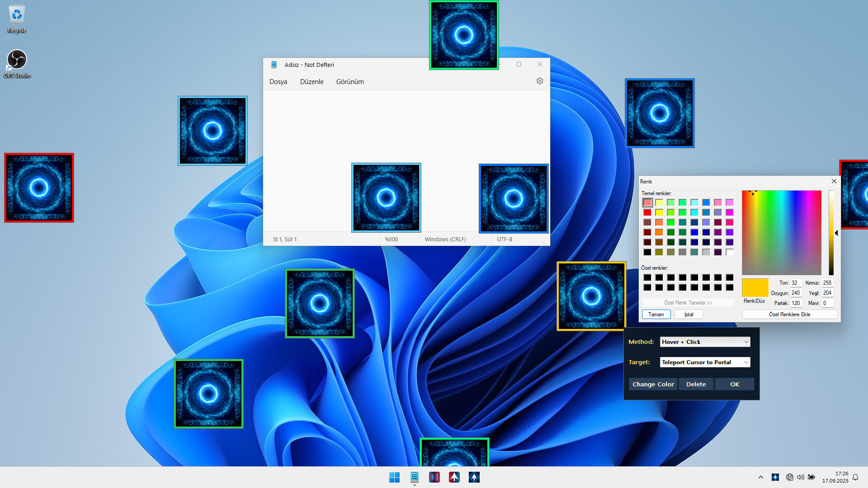Open the Method dropdown showing Hover + Click
868x488 pixels.
coord(704,342)
